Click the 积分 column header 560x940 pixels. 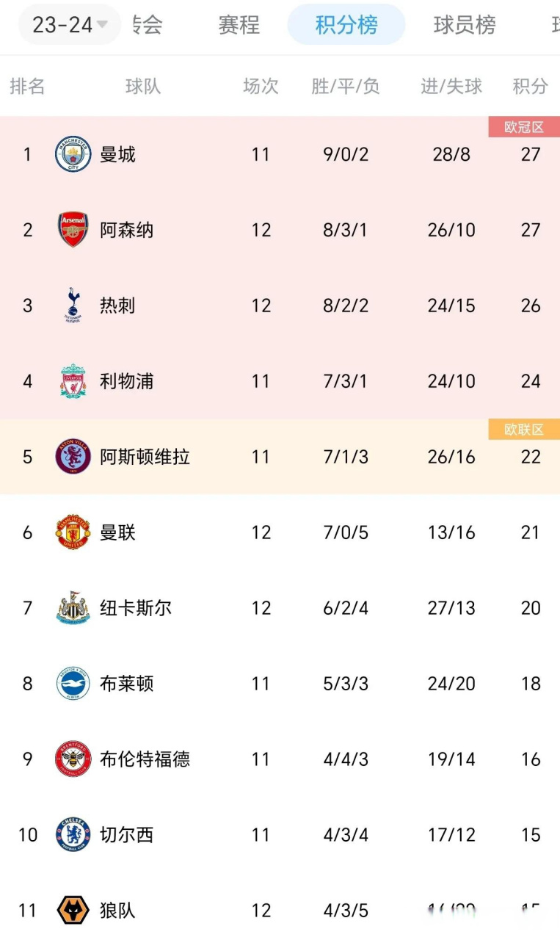(530, 87)
